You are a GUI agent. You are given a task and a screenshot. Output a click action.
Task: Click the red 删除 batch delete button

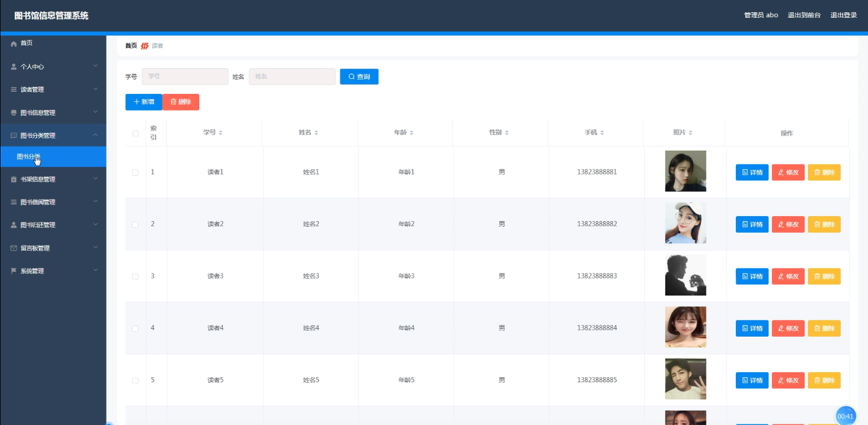point(180,102)
